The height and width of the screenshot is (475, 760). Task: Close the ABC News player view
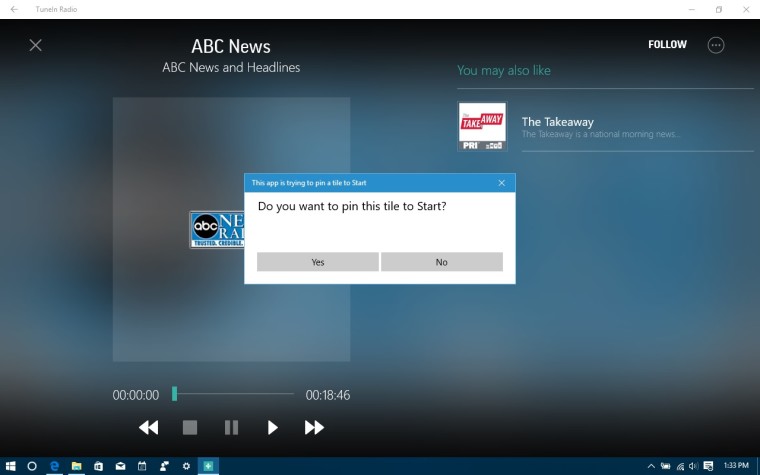click(35, 45)
